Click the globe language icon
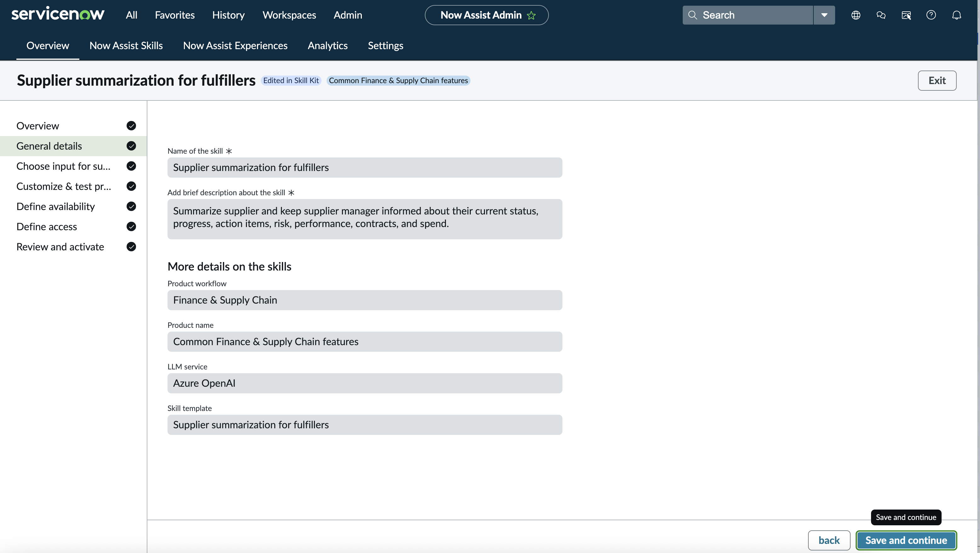 [x=856, y=15]
